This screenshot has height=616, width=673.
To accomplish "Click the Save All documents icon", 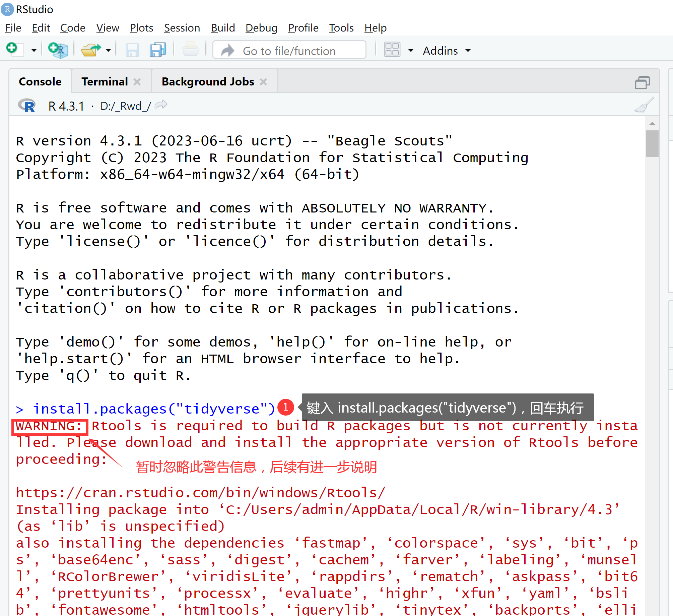I will (158, 50).
